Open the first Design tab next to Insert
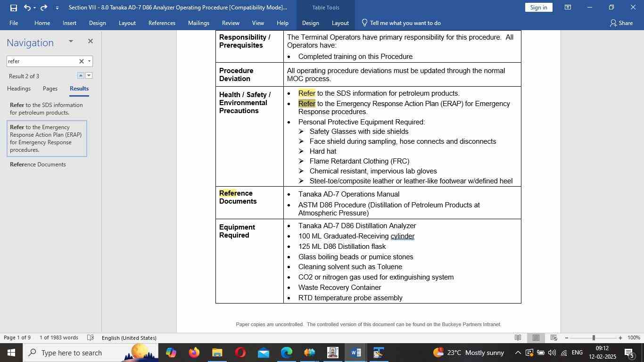644x362 pixels. [x=97, y=23]
